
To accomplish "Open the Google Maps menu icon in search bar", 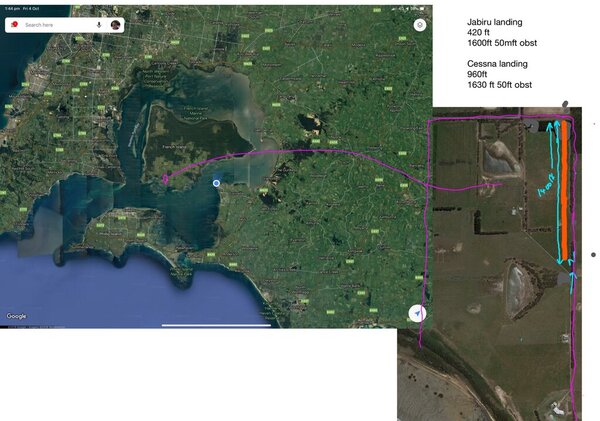I will click(x=15, y=24).
